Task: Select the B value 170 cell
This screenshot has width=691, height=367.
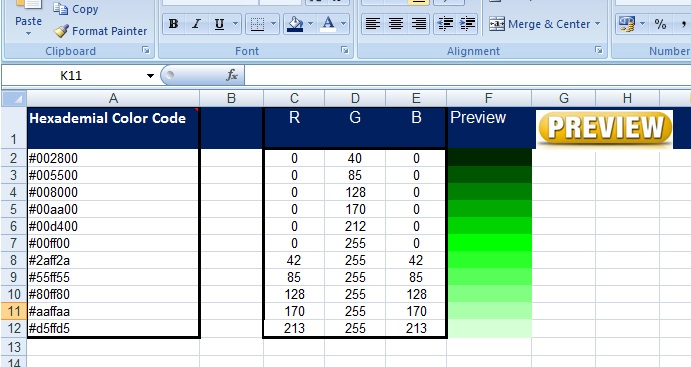Action: point(416,311)
